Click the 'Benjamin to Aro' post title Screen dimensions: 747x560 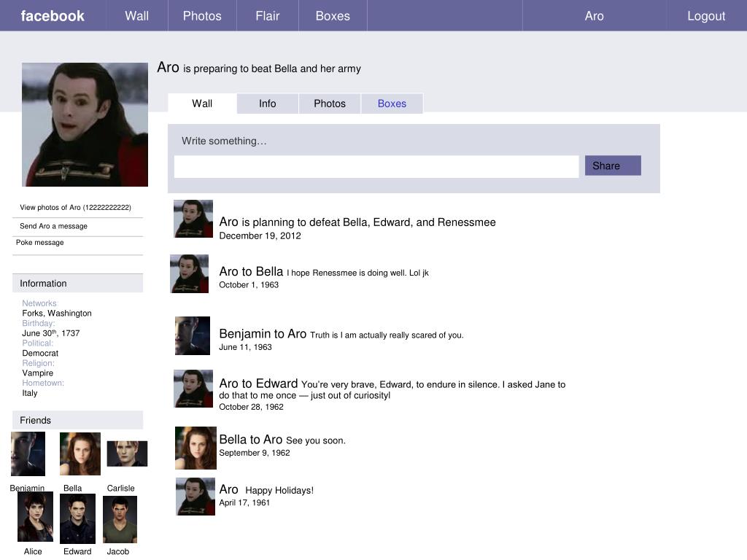(263, 334)
